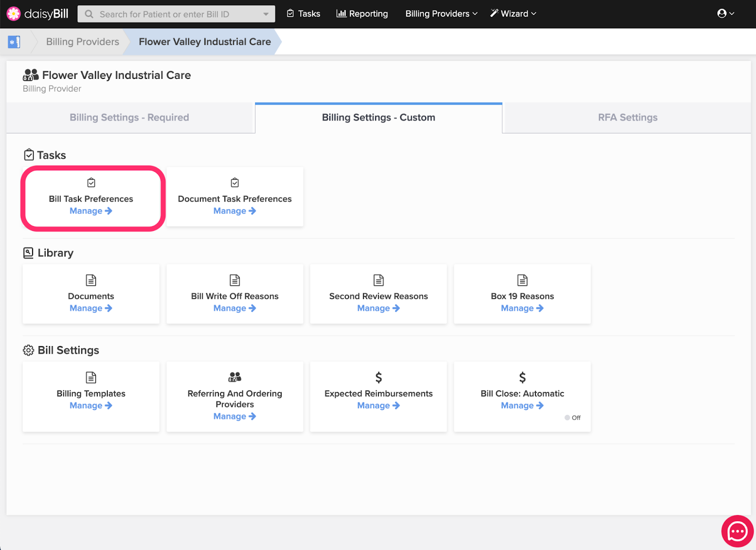This screenshot has width=756, height=550.
Task: Click the Library section icon
Action: click(x=28, y=253)
